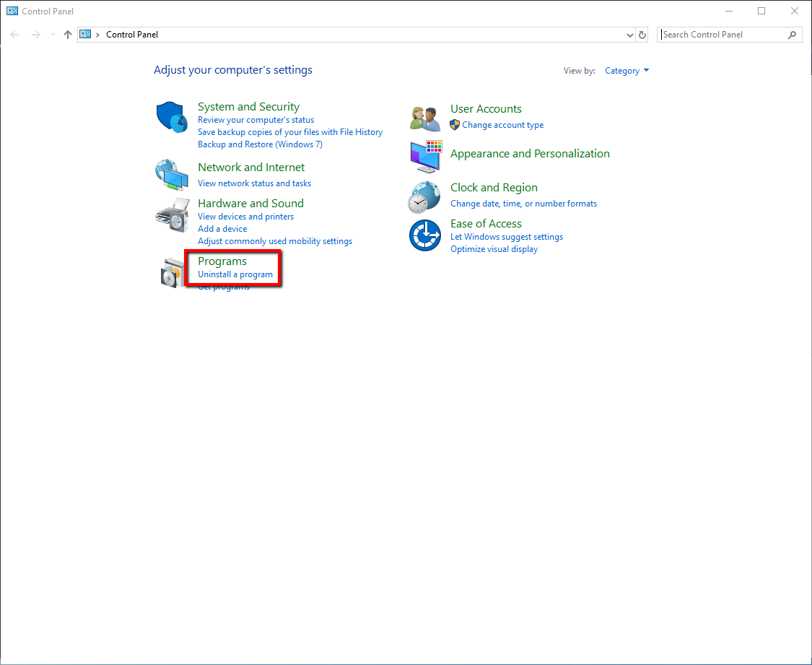Click the Appearance and Personalization icon
The height and width of the screenshot is (665, 812).
(424, 157)
